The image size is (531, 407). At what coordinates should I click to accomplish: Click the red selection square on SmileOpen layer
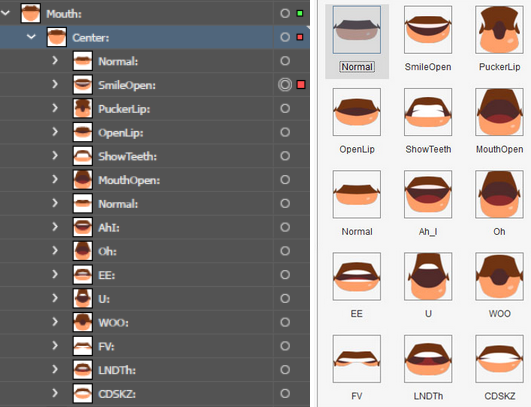[x=301, y=85]
